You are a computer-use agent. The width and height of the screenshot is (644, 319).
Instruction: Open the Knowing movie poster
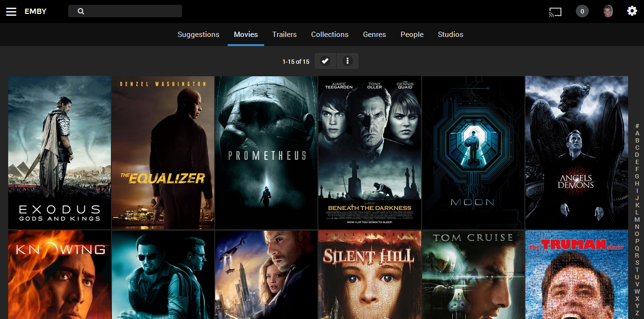[60, 274]
